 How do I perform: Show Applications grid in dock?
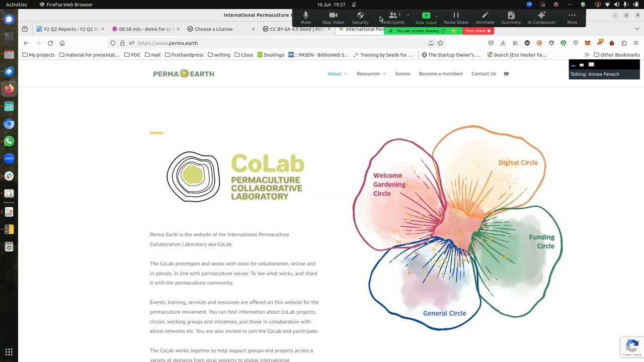pyautogui.click(x=9, y=352)
